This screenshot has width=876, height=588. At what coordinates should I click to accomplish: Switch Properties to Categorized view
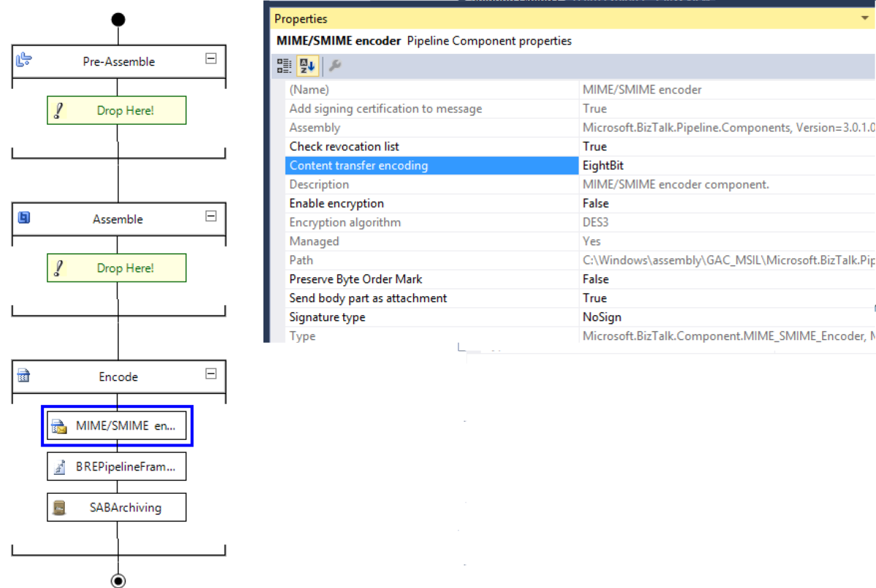[x=284, y=65]
